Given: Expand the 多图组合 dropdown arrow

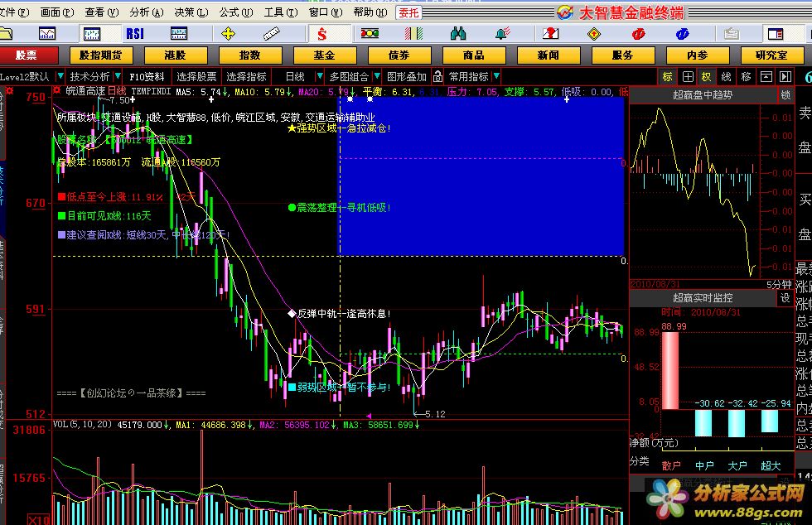Looking at the screenshot, I should [x=377, y=77].
